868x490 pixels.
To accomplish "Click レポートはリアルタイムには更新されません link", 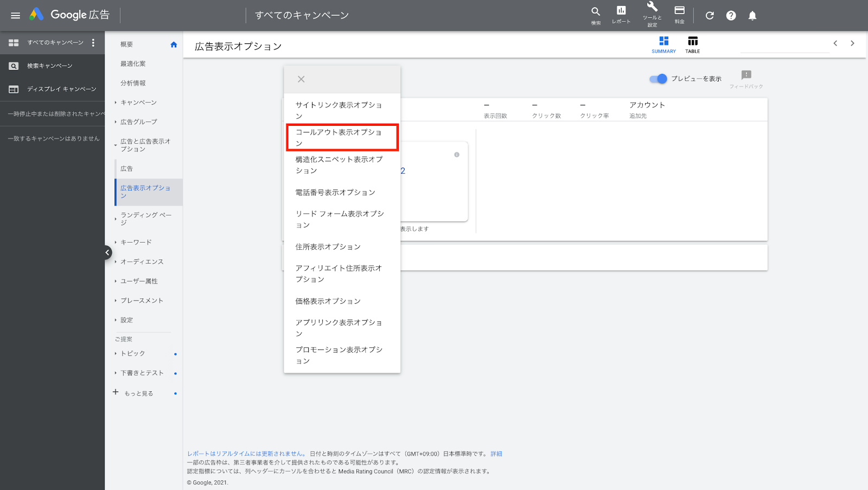I will click(246, 454).
